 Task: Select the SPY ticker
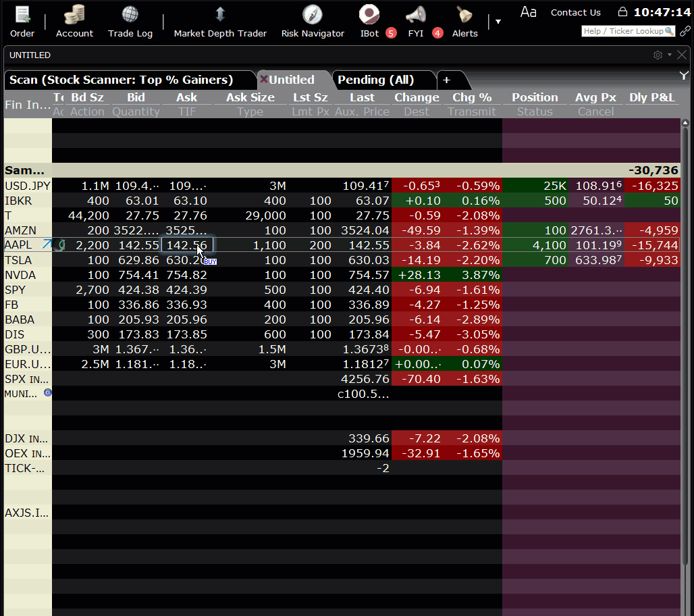point(16,290)
